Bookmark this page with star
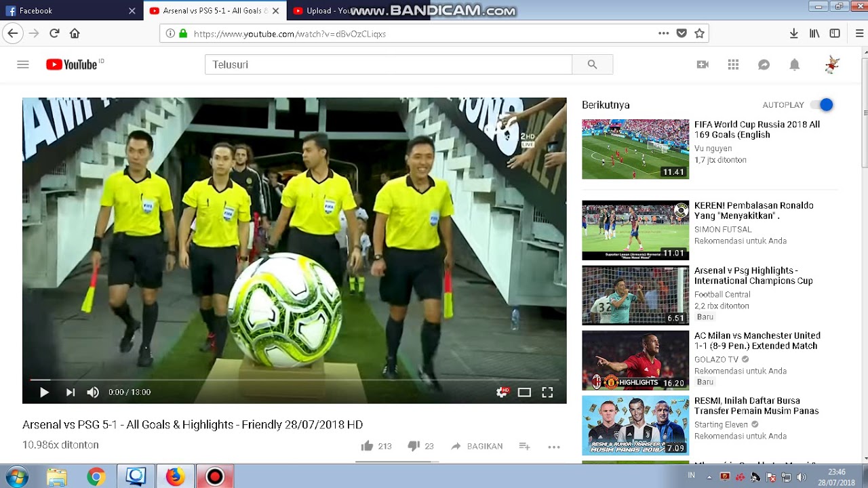Viewport: 868px width, 488px height. coord(699,33)
